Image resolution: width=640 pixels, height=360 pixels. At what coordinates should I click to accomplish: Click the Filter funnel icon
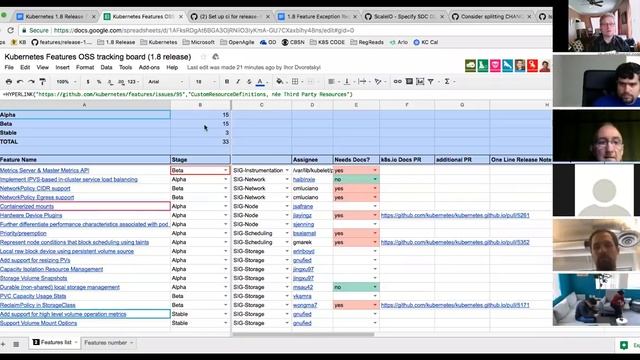pos(431,82)
